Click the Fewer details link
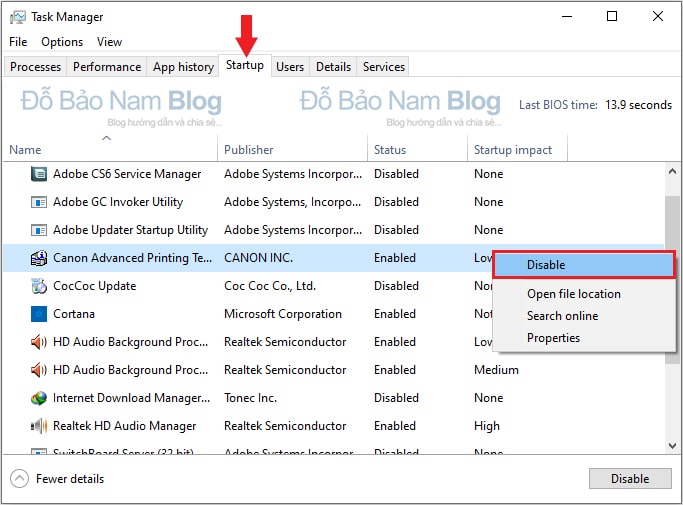 point(70,479)
